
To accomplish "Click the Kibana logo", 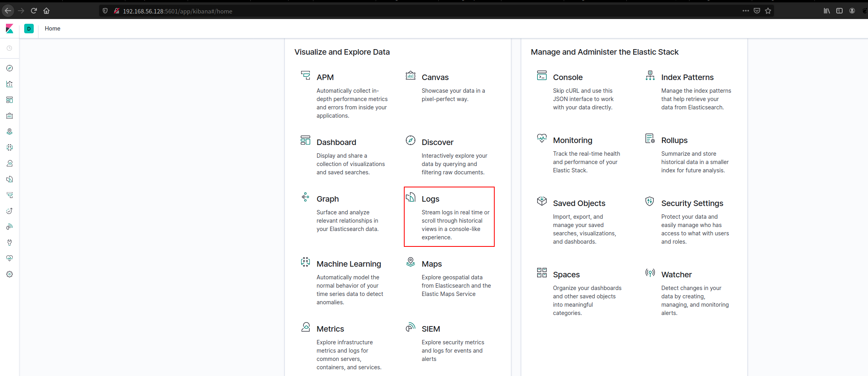I will pyautogui.click(x=10, y=29).
